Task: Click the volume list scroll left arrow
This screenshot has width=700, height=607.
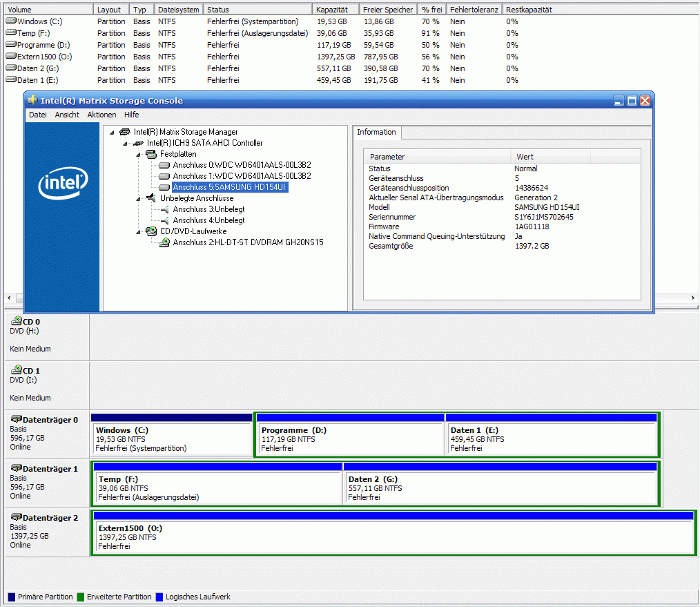Action: click(x=10, y=298)
